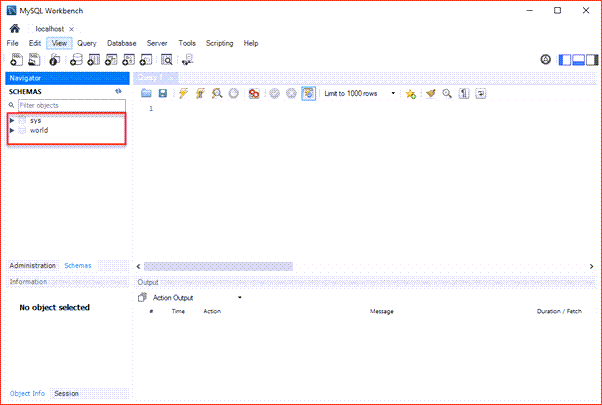The width and height of the screenshot is (602, 405).
Task: Switch to the Administration tab
Action: tap(32, 266)
